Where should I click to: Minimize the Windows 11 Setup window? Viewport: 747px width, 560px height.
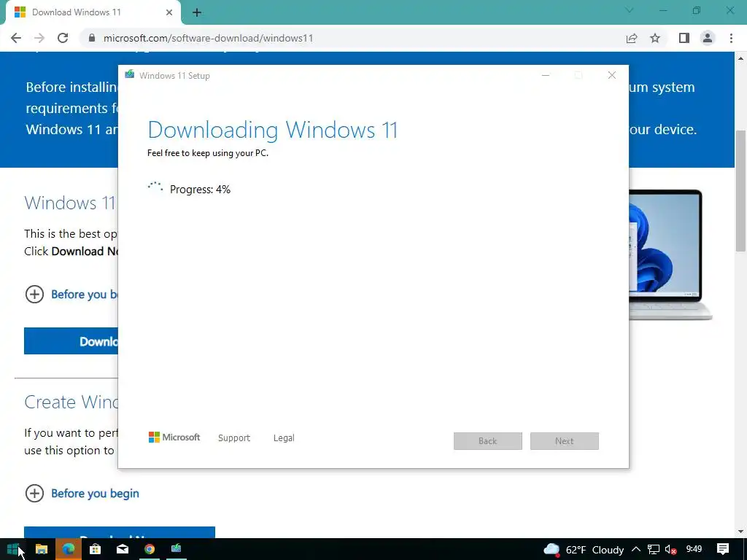click(546, 75)
